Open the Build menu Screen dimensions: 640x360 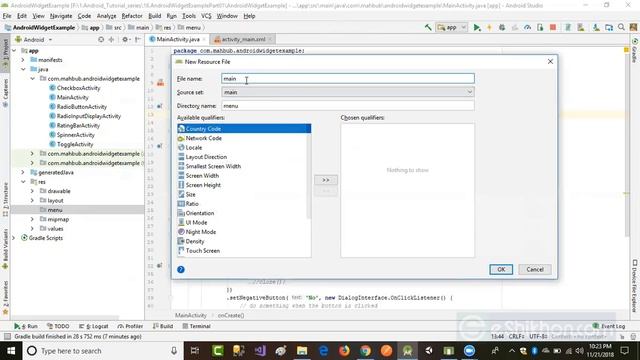(154, 16)
